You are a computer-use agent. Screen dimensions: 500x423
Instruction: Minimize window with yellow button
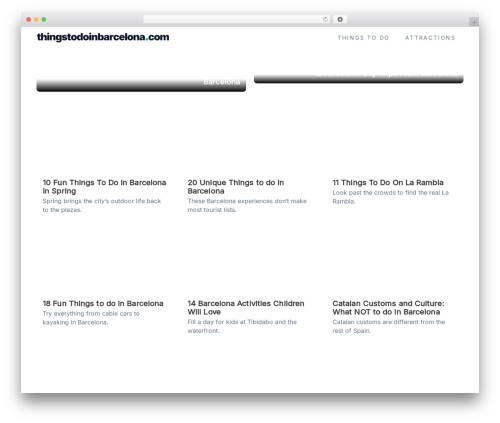(36, 19)
